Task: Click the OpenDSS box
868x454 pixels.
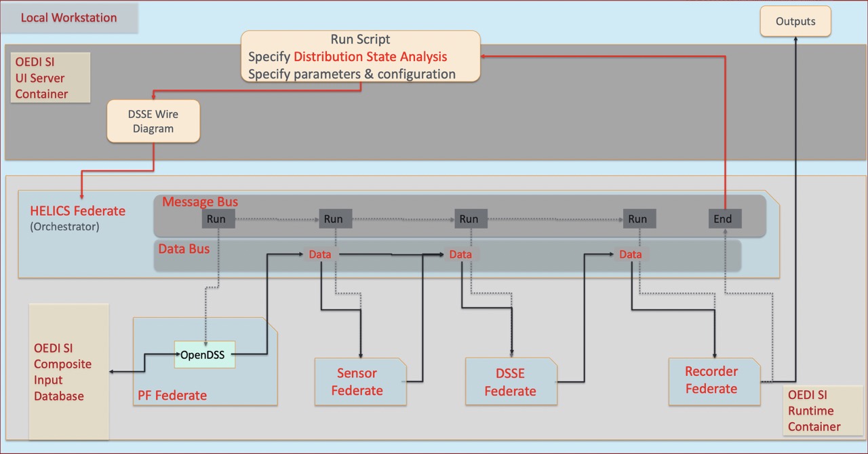Action: point(205,354)
